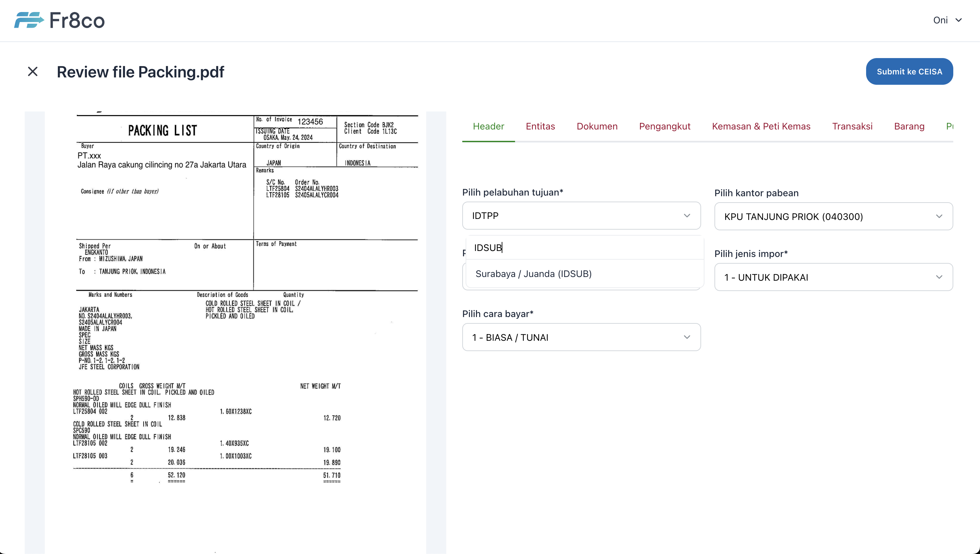Go to the Pengangkut tab

click(664, 126)
